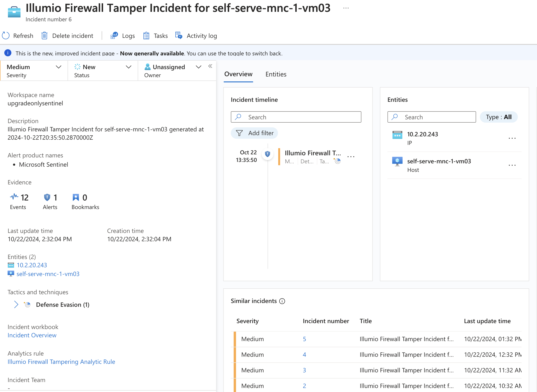Click the IP entity icon in Entities panel
The height and width of the screenshot is (392, 537).
point(397,135)
